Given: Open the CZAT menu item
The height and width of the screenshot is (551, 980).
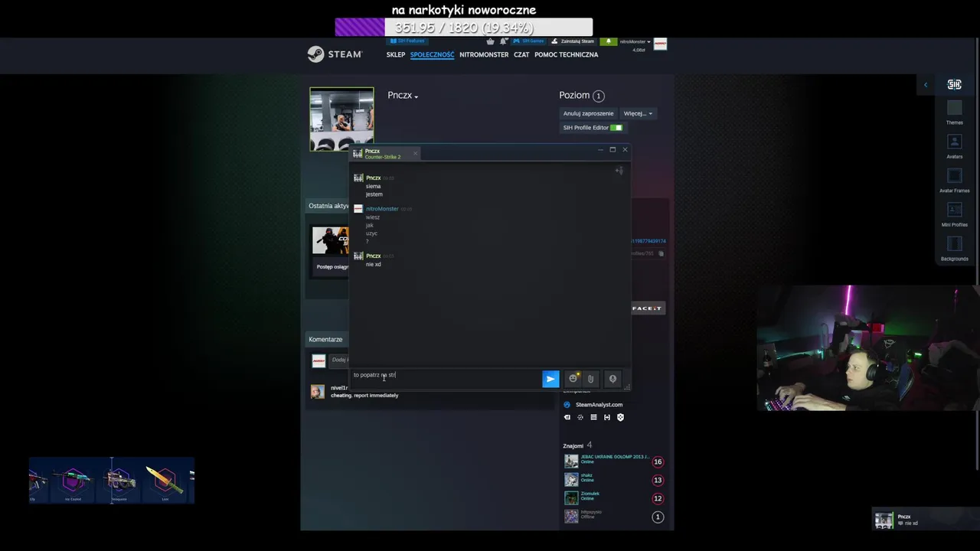Looking at the screenshot, I should click(521, 54).
